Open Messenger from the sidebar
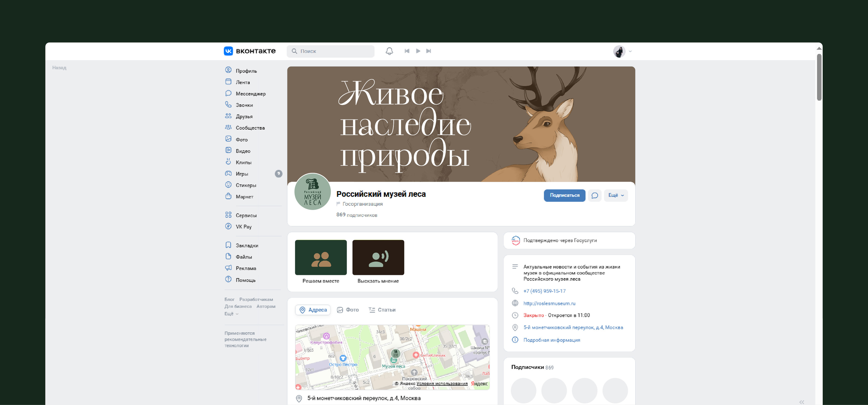The height and width of the screenshot is (405, 868). (250, 94)
